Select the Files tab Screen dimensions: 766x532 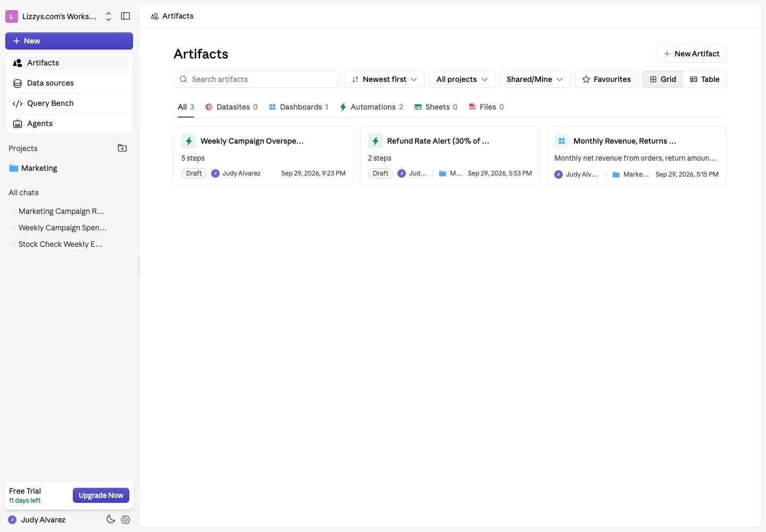486,107
